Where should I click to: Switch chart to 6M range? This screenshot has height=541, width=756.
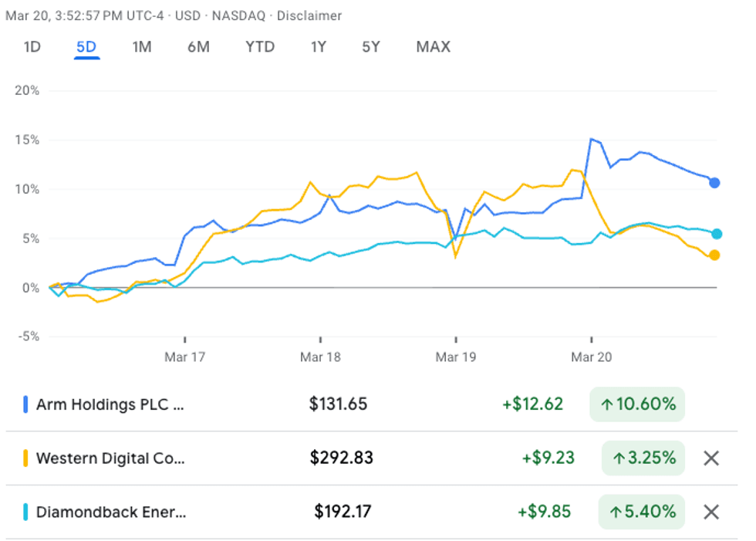pyautogui.click(x=198, y=47)
